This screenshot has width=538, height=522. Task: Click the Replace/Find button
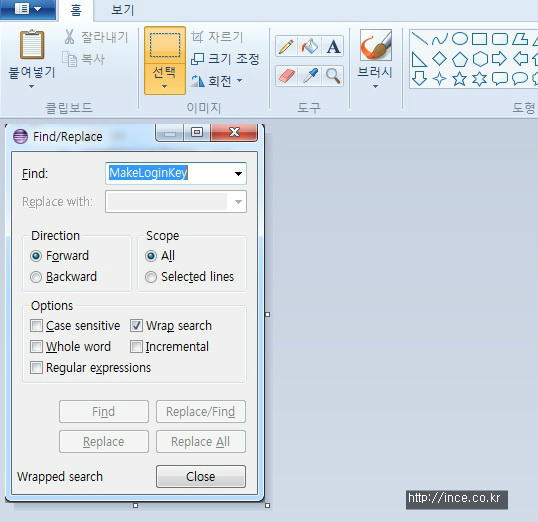click(201, 411)
